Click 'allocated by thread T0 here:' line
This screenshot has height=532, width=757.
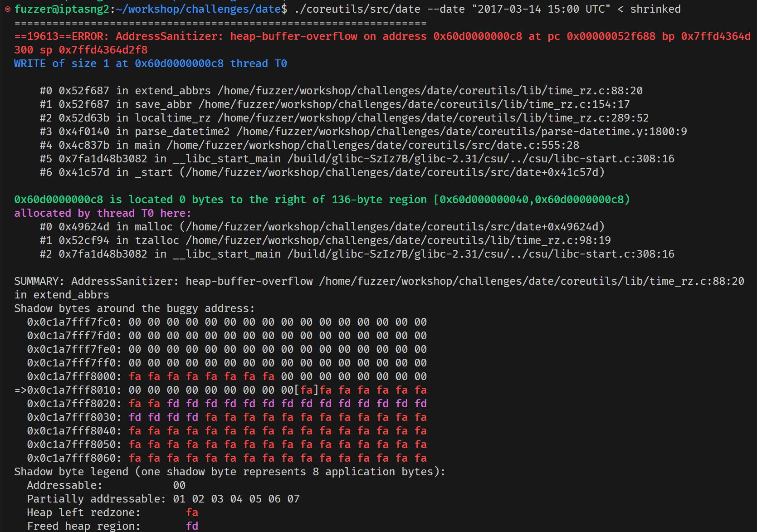(x=103, y=213)
